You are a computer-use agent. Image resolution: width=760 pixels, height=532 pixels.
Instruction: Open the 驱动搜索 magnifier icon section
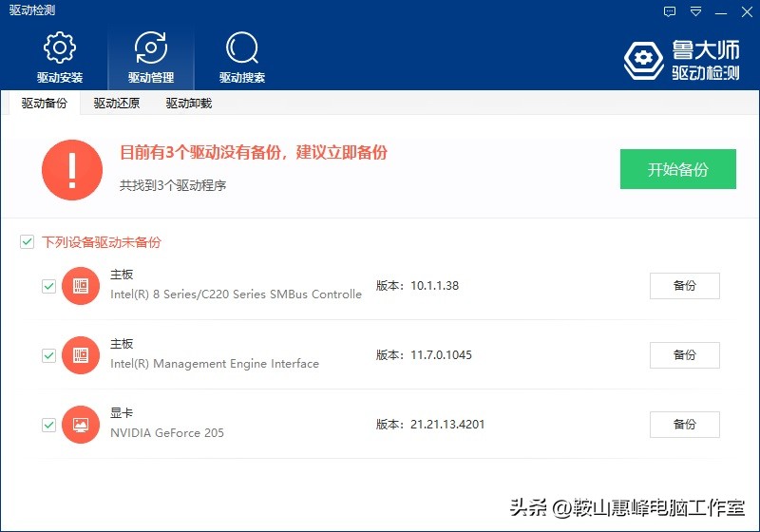(x=242, y=57)
